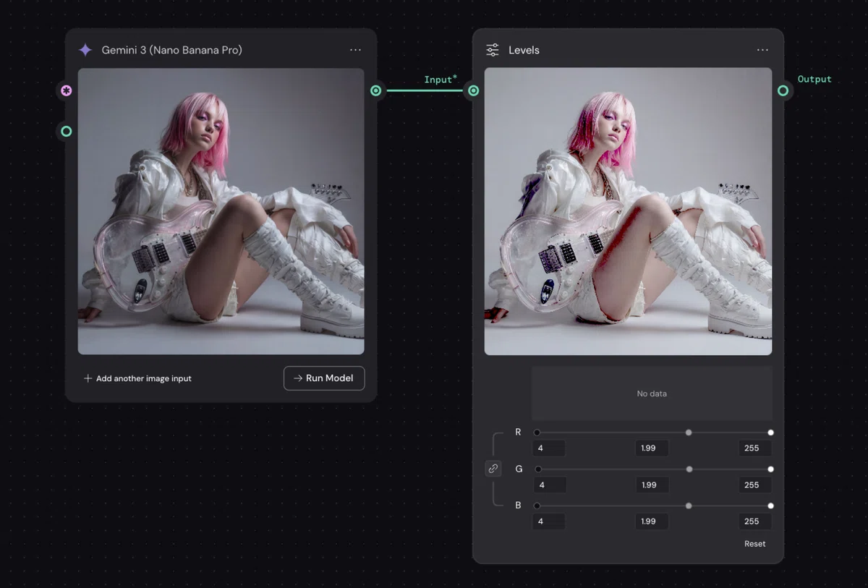Screen dimensions: 868x588
Task: Click the Input* connection label
Action: 441,80
